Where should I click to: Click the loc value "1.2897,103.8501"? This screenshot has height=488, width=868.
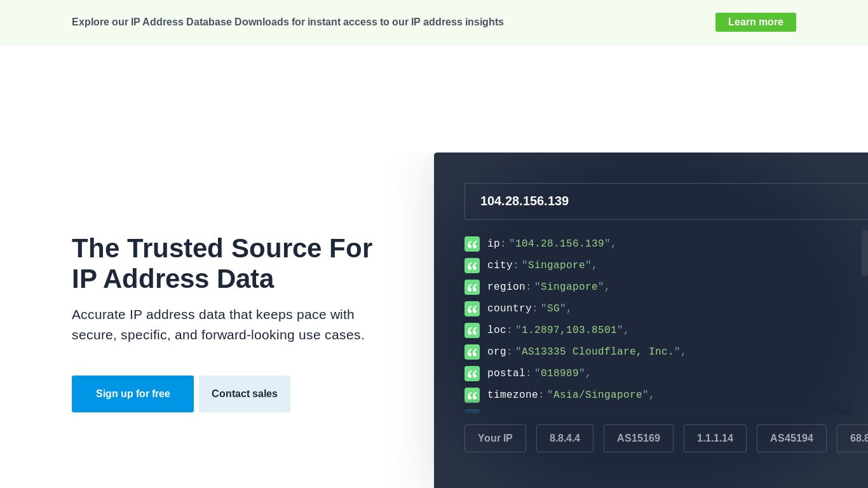pos(569,330)
